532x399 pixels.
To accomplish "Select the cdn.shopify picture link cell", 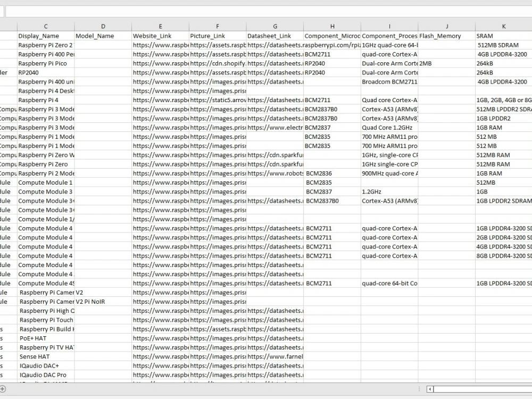I will pyautogui.click(x=218, y=63).
